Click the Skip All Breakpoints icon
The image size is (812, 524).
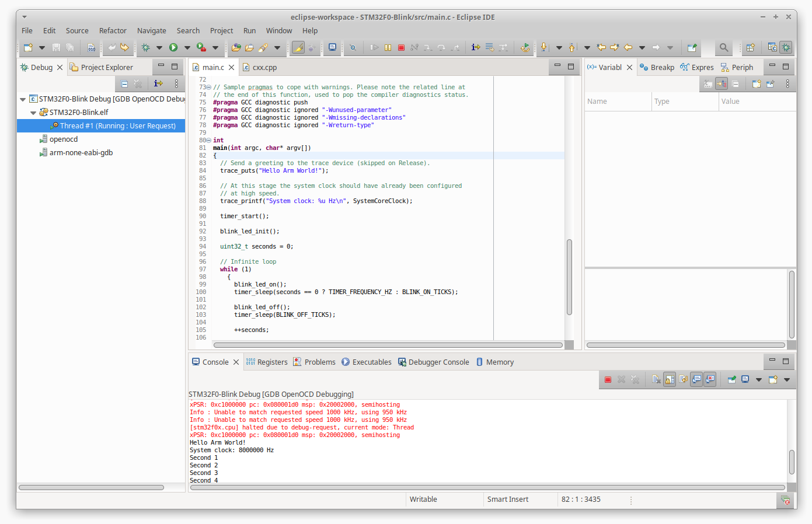pos(353,47)
